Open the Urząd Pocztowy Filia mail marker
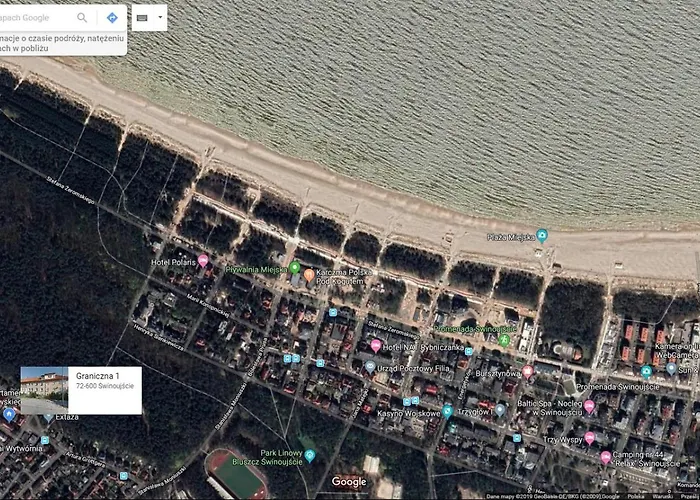Image resolution: width=700 pixels, height=500 pixels. [370, 367]
